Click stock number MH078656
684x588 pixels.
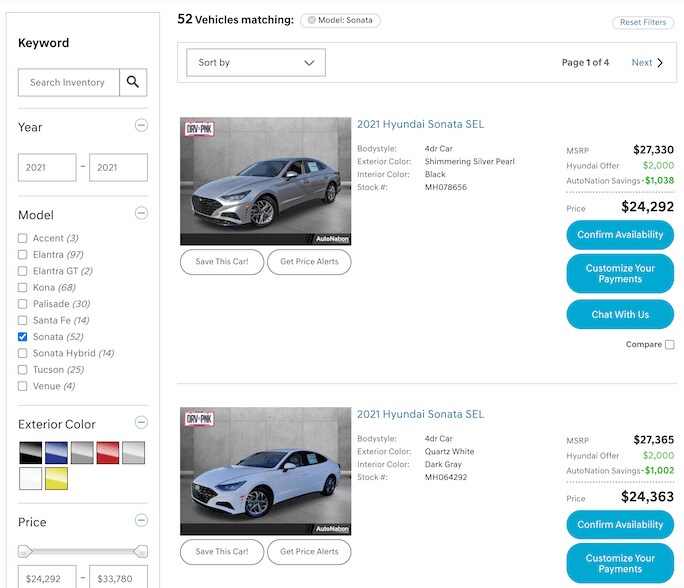click(446, 187)
